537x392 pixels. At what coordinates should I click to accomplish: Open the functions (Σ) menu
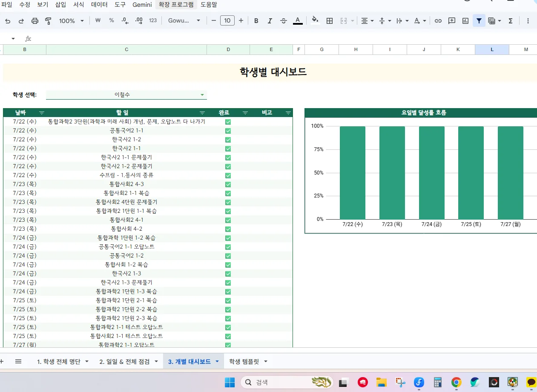(510, 20)
